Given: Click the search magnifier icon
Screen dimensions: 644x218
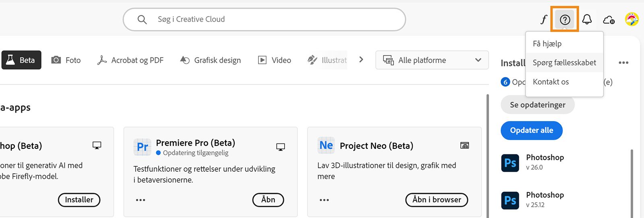Looking at the screenshot, I should [x=142, y=19].
